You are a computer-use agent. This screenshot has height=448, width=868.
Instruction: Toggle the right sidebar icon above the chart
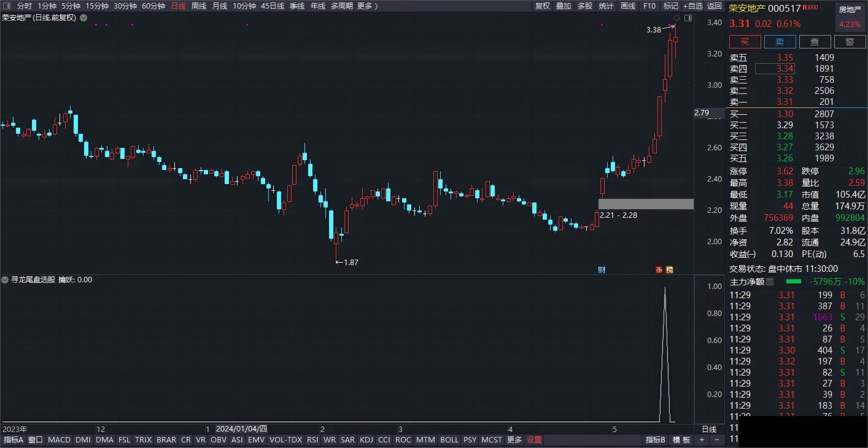pyautogui.click(x=688, y=18)
